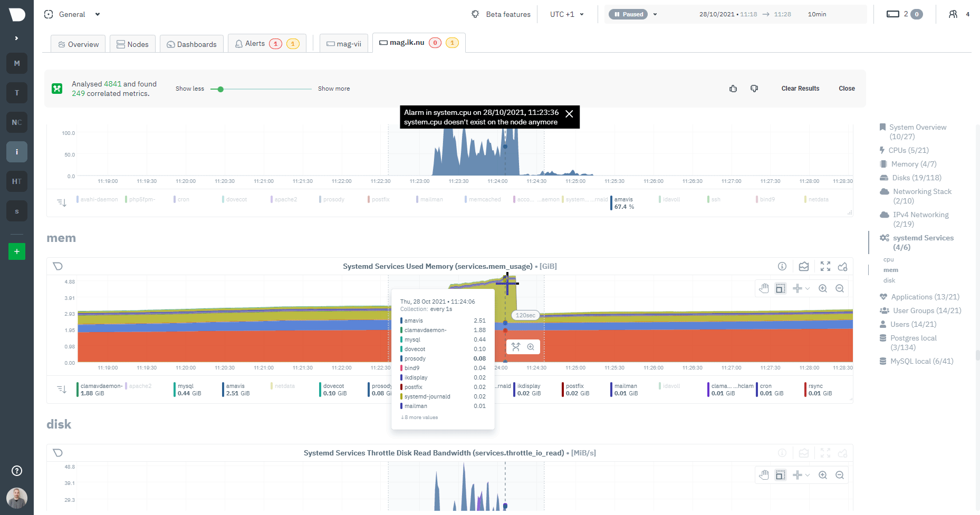Open the user avatar profile
This screenshot has height=515, width=980.
[x=17, y=498]
